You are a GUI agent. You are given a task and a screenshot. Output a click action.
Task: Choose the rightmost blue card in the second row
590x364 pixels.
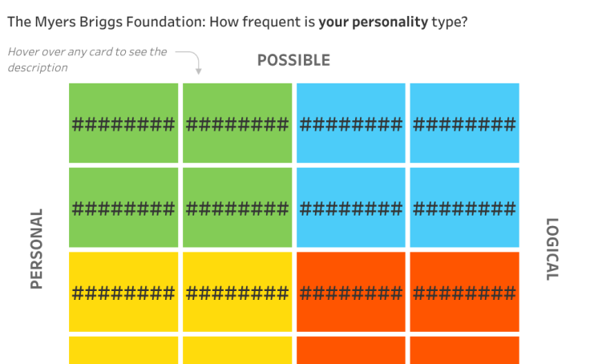tap(465, 208)
